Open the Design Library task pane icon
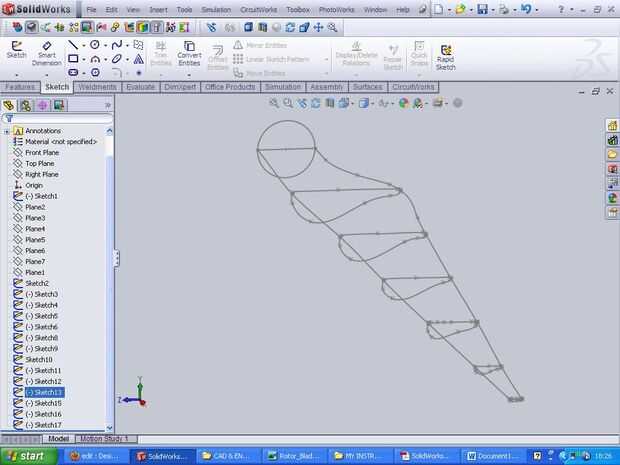620x465 pixels. [x=612, y=140]
